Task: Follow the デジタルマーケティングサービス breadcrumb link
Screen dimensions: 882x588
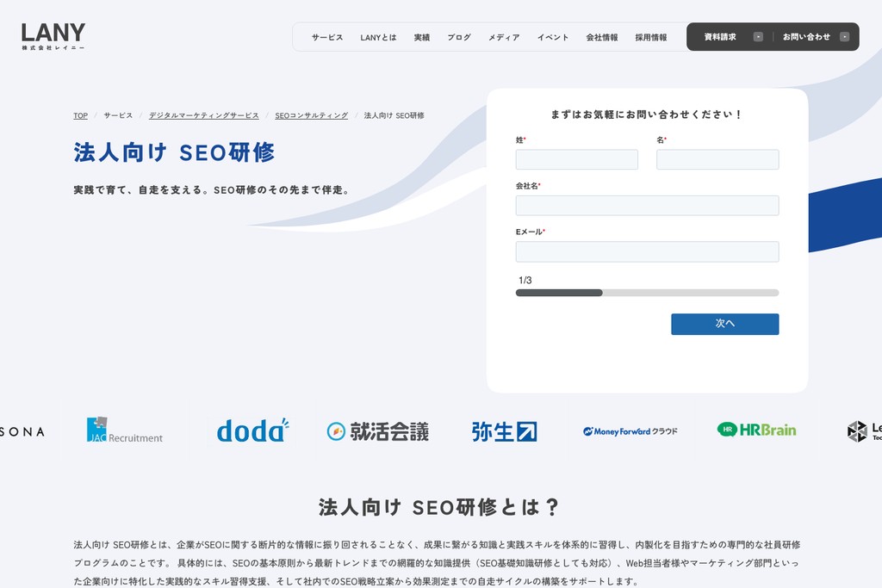Action: pos(203,115)
